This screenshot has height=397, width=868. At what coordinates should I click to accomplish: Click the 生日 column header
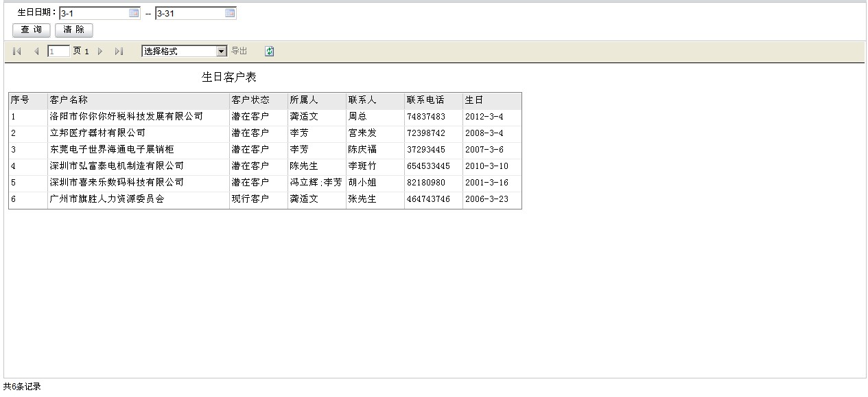pyautogui.click(x=474, y=100)
